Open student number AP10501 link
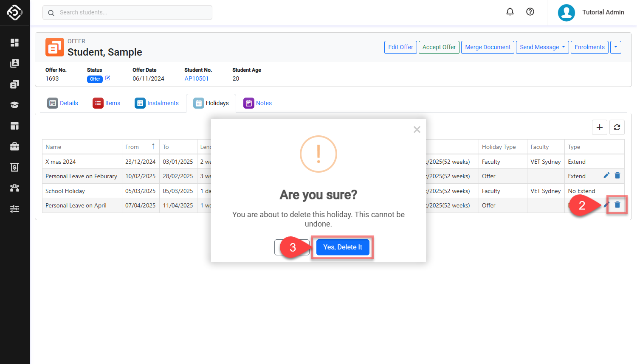The image size is (637, 364). tap(197, 78)
